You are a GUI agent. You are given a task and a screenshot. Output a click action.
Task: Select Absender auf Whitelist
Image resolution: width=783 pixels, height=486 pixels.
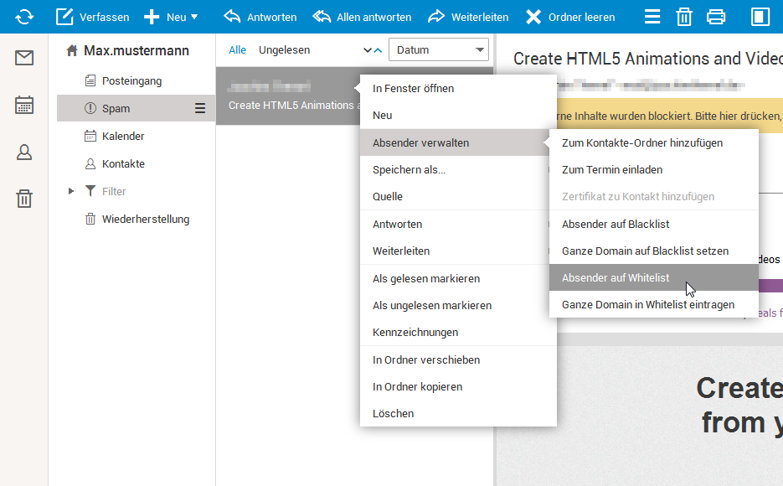click(615, 277)
